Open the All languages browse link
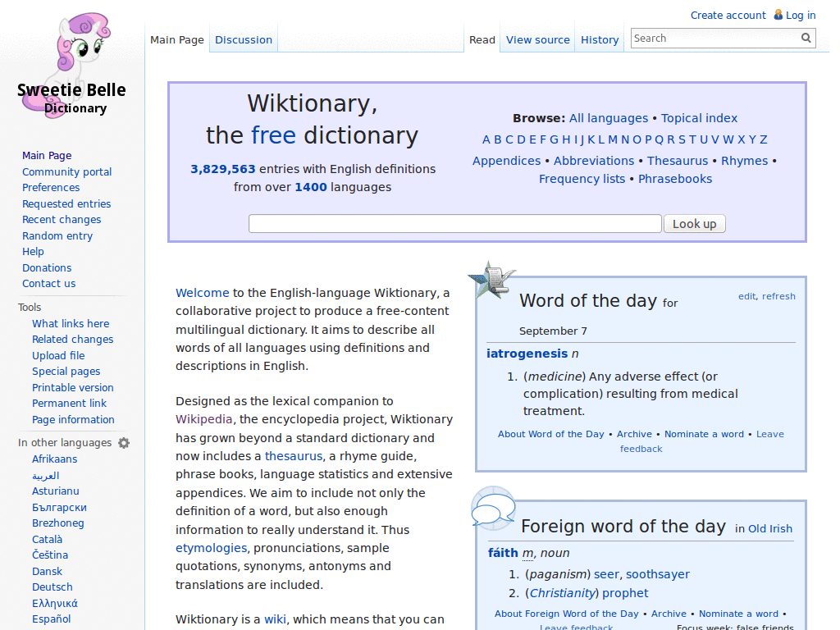Image resolution: width=840 pixels, height=630 pixels. [608, 118]
